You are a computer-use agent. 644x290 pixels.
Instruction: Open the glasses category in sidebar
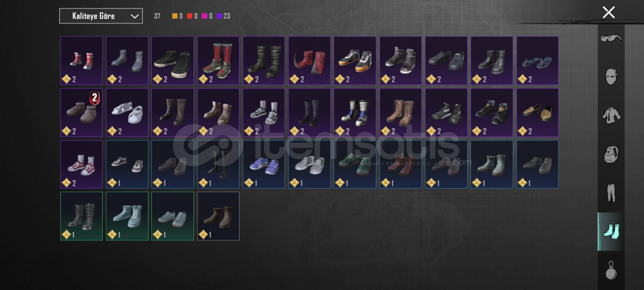tap(611, 38)
